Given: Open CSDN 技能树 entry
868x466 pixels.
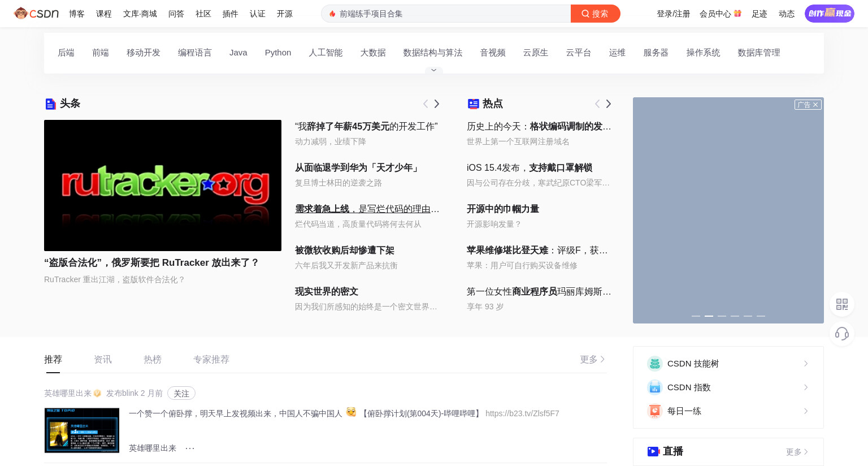Looking at the screenshot, I should point(728,364).
